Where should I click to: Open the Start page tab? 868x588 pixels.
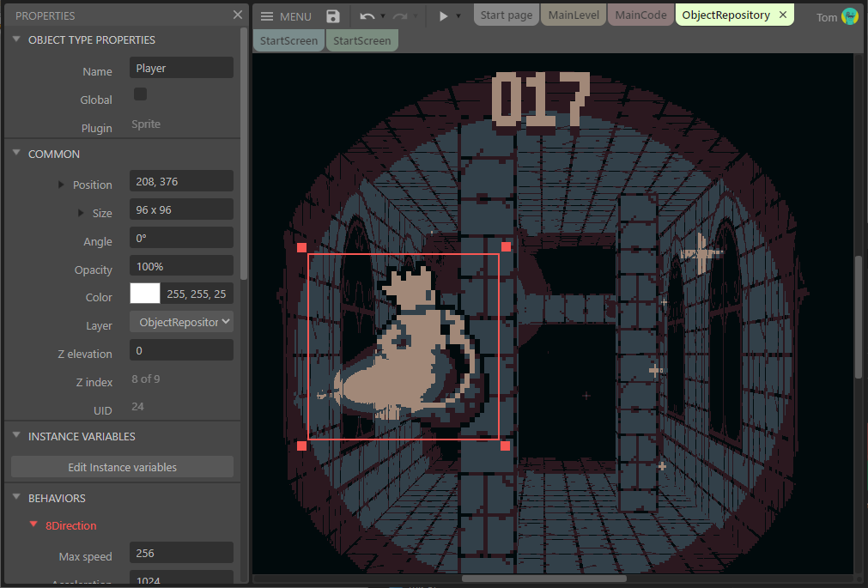click(506, 15)
